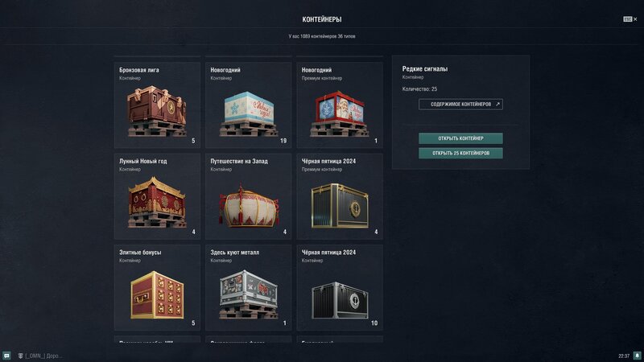Click Открыть контейнер button

[x=460, y=138]
